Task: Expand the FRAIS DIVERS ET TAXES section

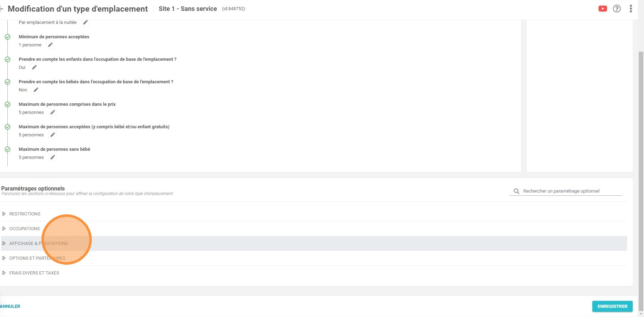Action: (x=314, y=273)
